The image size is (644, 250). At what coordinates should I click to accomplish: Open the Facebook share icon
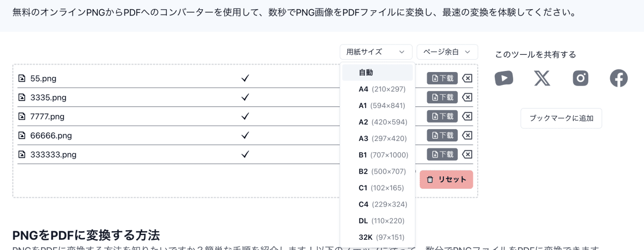619,78
